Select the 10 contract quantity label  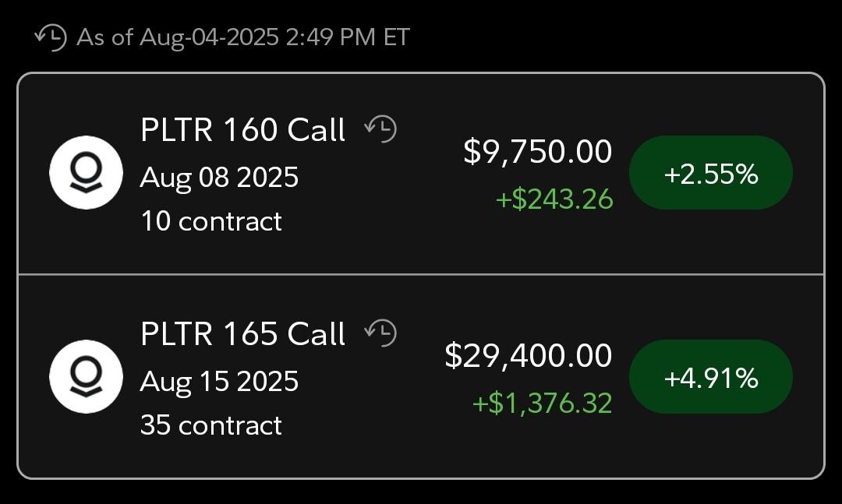pos(211,221)
